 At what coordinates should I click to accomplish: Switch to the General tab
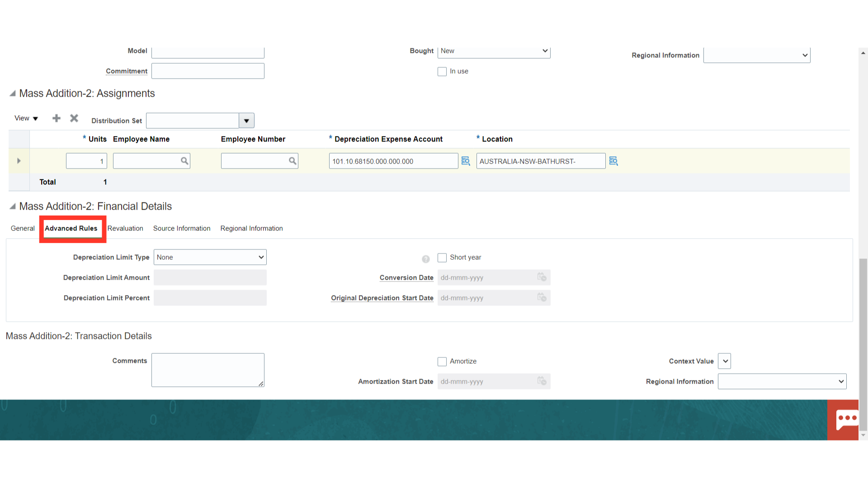[23, 229]
